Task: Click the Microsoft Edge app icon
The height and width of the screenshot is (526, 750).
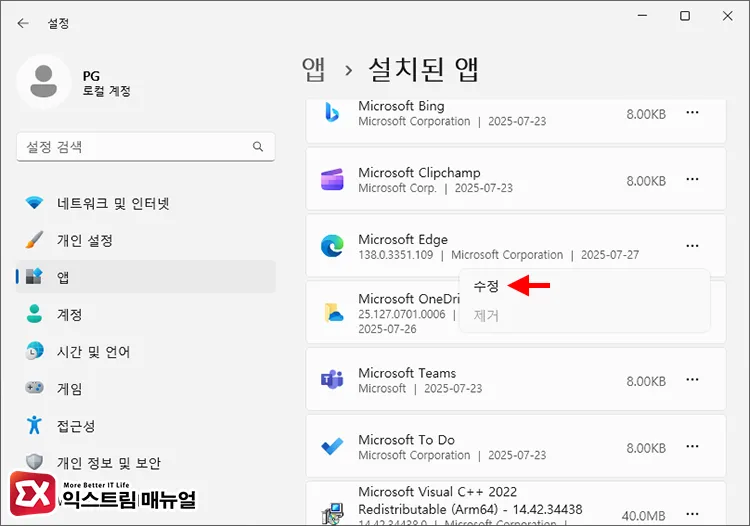Action: coord(332,246)
